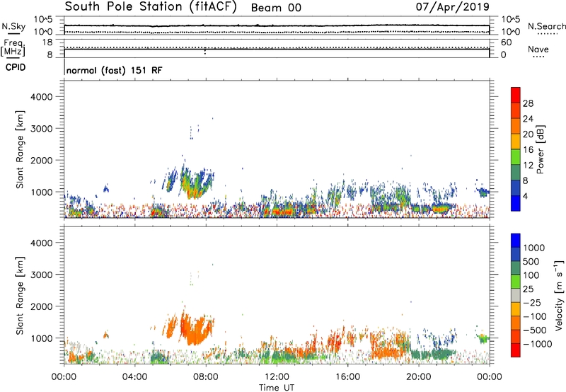Screen dimensions: 566x392
Task: Click the velocity value '500'
Action: click(x=531, y=261)
